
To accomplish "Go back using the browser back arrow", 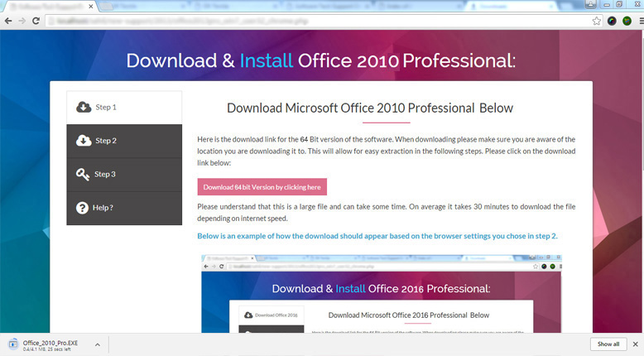I will (7, 21).
